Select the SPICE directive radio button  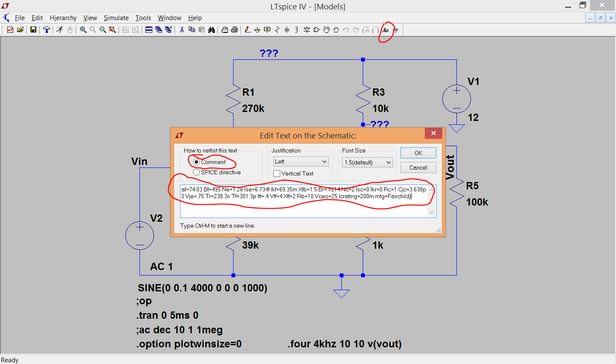196,172
